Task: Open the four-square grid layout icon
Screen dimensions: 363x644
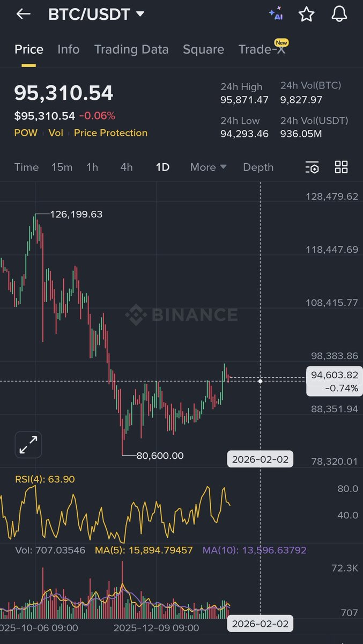Action: point(341,167)
